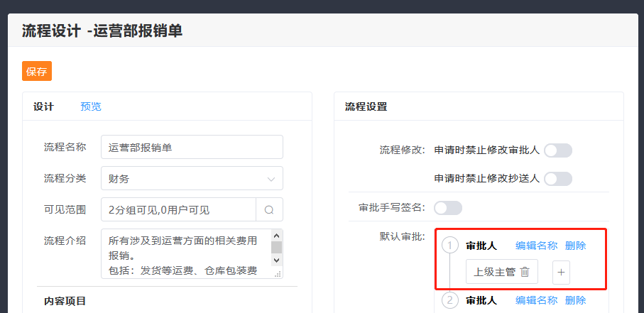Enable 申请时禁止修改审批人 toggle

[558, 150]
